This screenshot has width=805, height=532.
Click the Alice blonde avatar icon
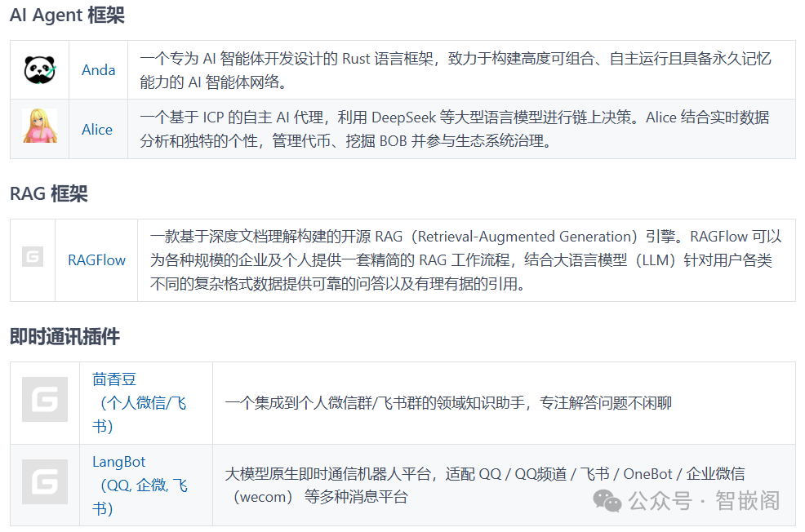pyautogui.click(x=39, y=126)
